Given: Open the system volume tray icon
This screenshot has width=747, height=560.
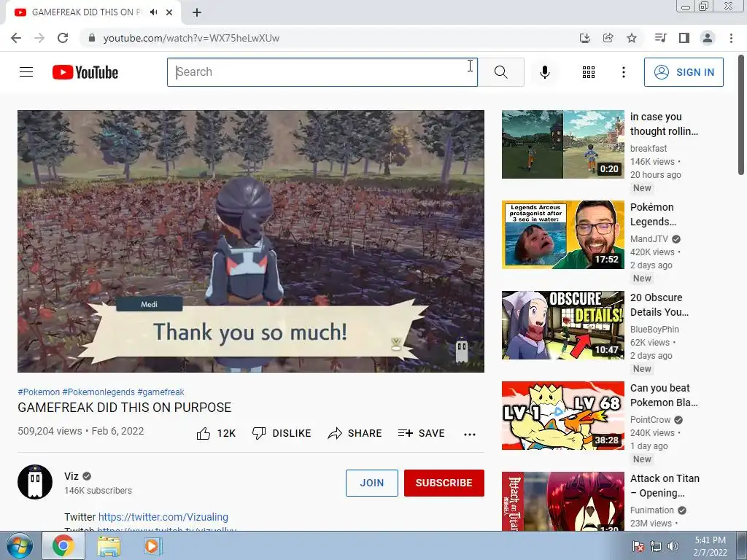Looking at the screenshot, I should pyautogui.click(x=673, y=546).
